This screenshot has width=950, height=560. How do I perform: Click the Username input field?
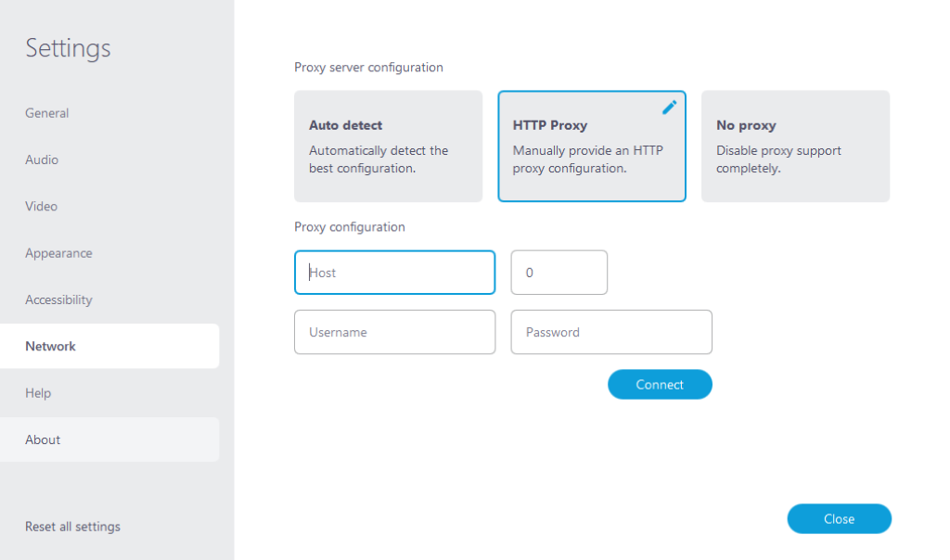tap(394, 332)
